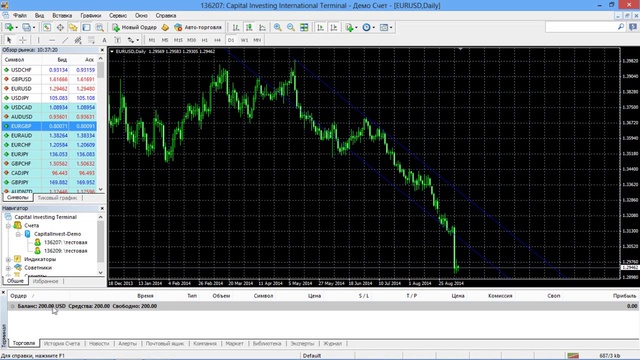640x360 pixels.
Task: Select the Text Label tool
Action: tap(117, 40)
